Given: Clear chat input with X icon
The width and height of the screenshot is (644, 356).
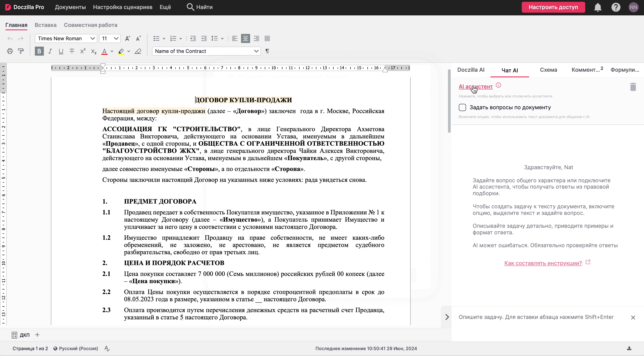Looking at the screenshot, I should pyautogui.click(x=633, y=318).
